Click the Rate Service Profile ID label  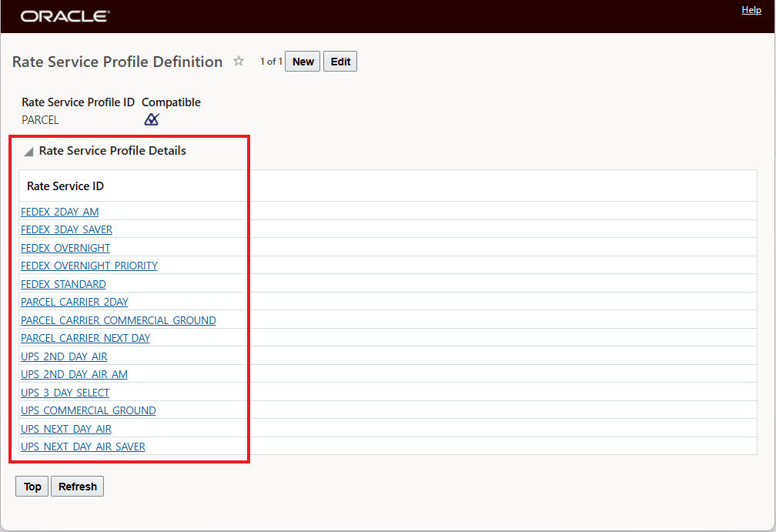pyautogui.click(x=79, y=102)
